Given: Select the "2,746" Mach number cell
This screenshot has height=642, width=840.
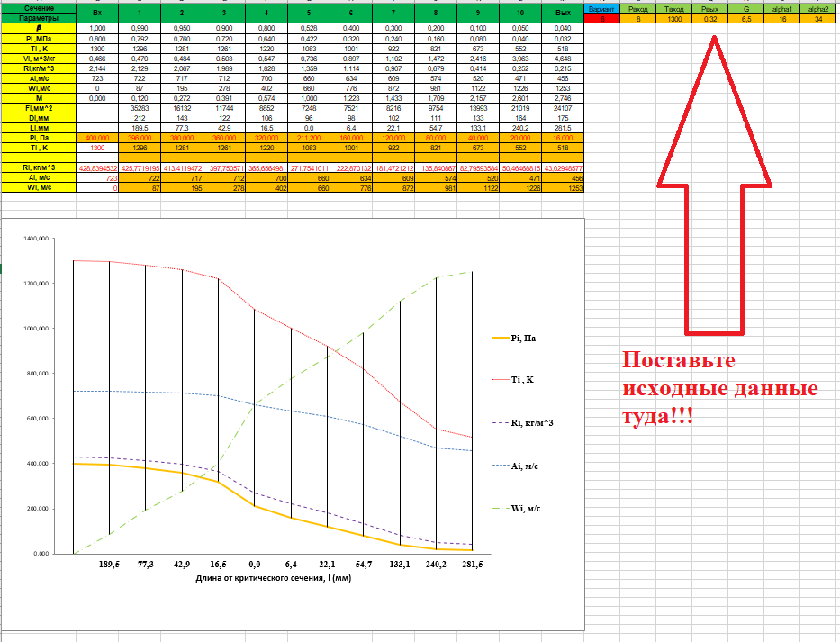Looking at the screenshot, I should 563,98.
